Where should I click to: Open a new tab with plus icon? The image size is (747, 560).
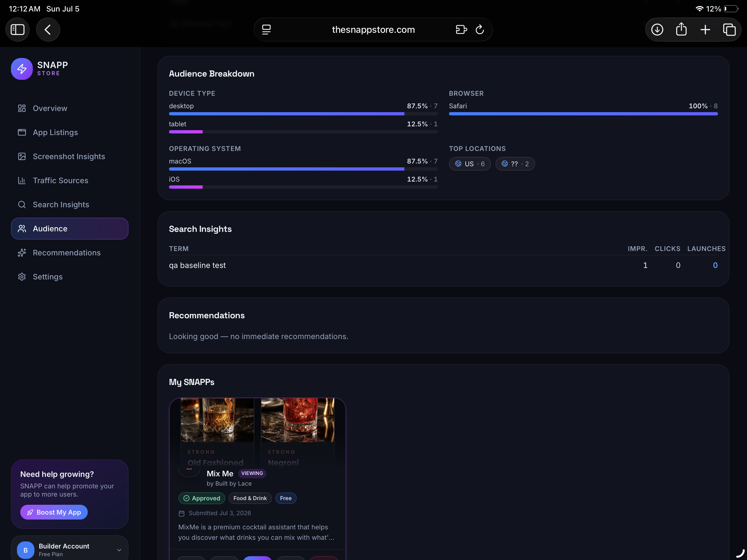pyautogui.click(x=705, y=30)
